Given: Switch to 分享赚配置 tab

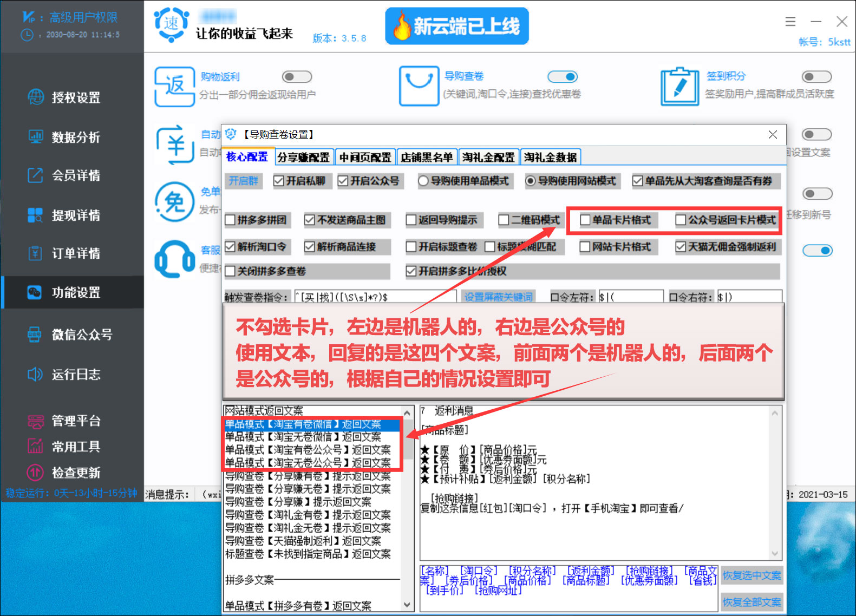Looking at the screenshot, I should tap(304, 157).
